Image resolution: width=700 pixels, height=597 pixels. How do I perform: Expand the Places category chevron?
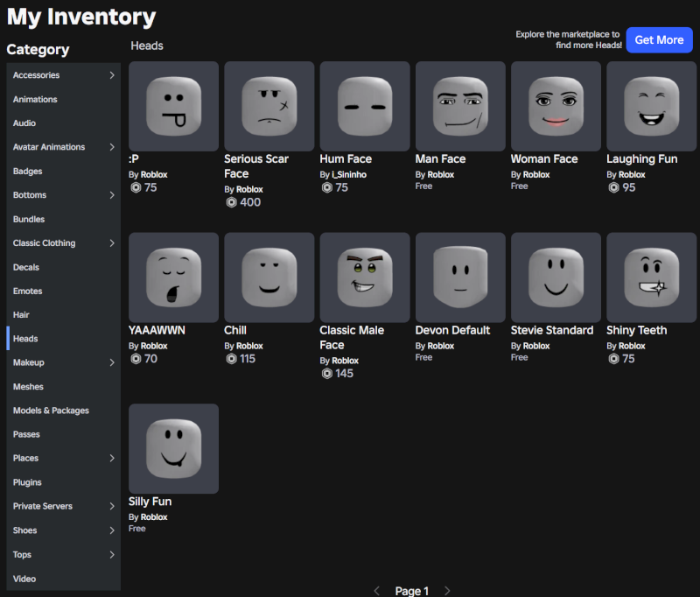[x=112, y=458]
